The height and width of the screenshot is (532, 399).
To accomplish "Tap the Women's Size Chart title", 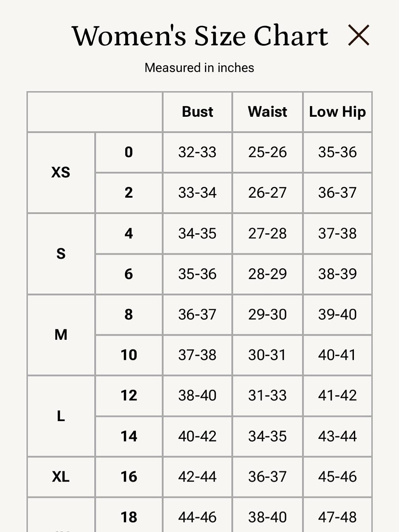I will (199, 36).
